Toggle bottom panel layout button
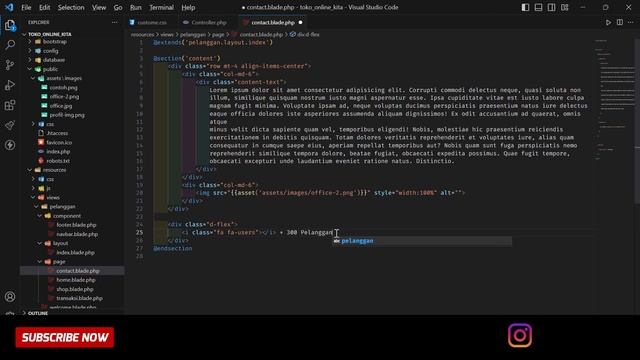This screenshot has height=360, width=640. click(538, 7)
